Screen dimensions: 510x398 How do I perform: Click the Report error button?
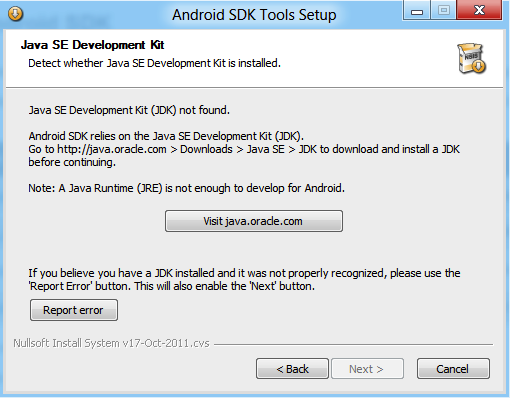[74, 310]
